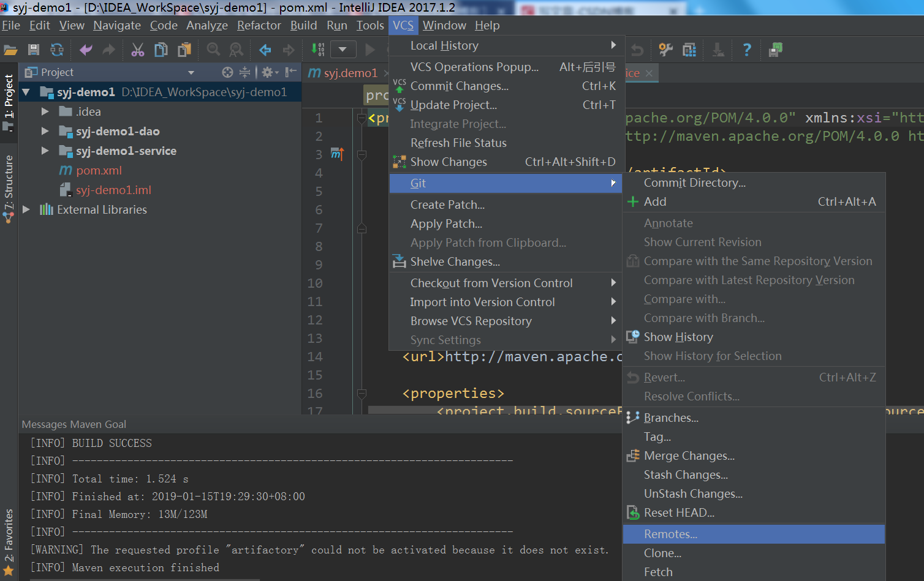
Task: Click the Find magnifier icon
Action: coord(213,50)
